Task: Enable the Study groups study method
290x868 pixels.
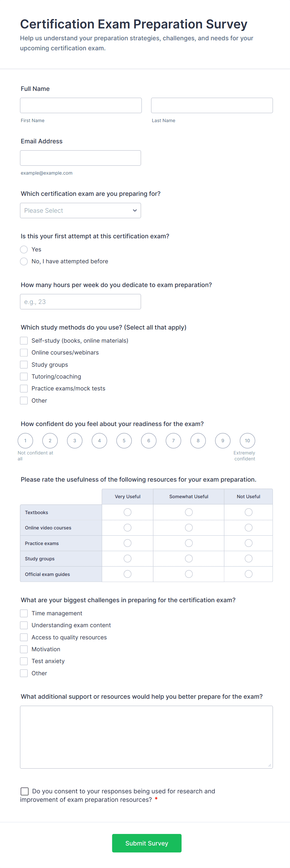Action: [x=24, y=364]
